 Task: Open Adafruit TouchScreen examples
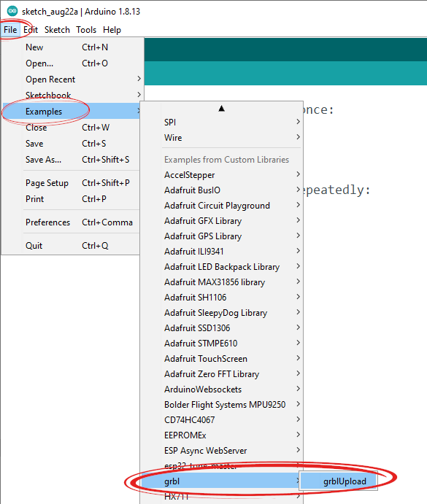click(x=221, y=359)
